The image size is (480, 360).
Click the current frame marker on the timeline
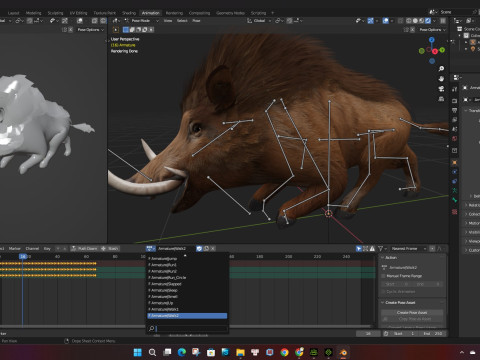(x=23, y=256)
